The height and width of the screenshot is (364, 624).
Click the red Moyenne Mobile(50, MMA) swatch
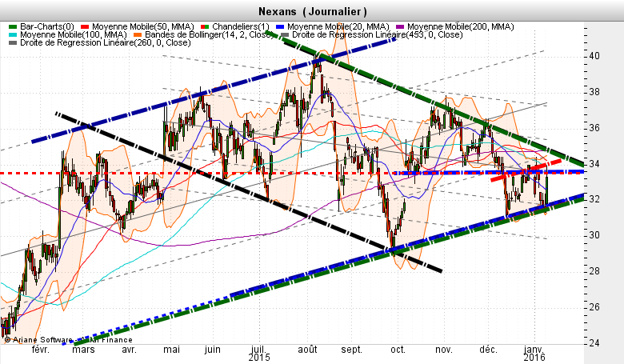tap(85, 27)
